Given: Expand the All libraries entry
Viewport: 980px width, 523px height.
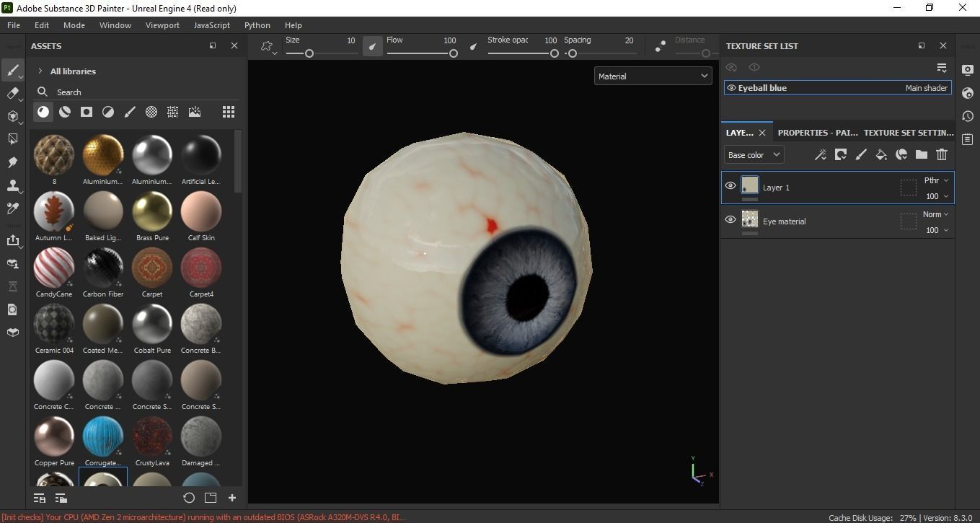Looking at the screenshot, I should pyautogui.click(x=40, y=71).
